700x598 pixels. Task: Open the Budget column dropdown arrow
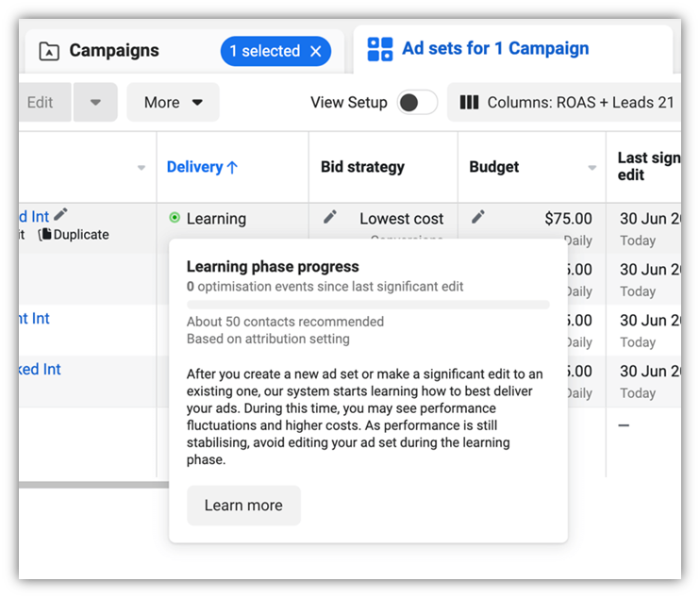(592, 168)
